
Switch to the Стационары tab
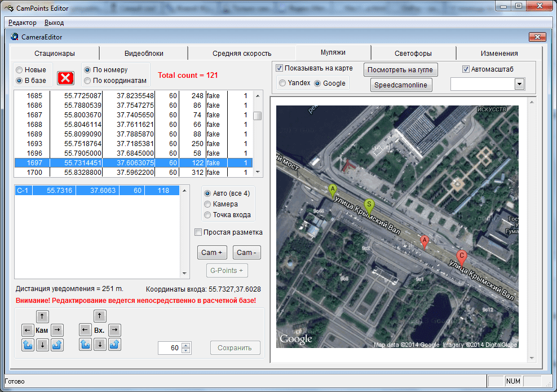(55, 54)
